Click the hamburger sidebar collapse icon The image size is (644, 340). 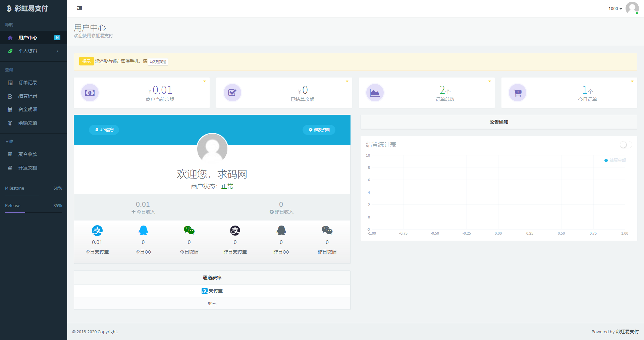(79, 8)
